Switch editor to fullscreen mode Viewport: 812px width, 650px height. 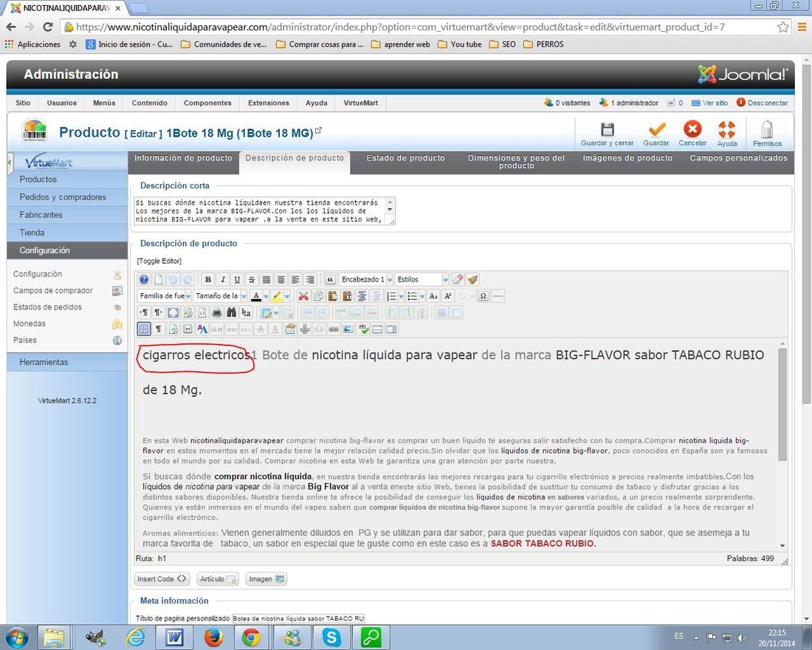point(173,312)
